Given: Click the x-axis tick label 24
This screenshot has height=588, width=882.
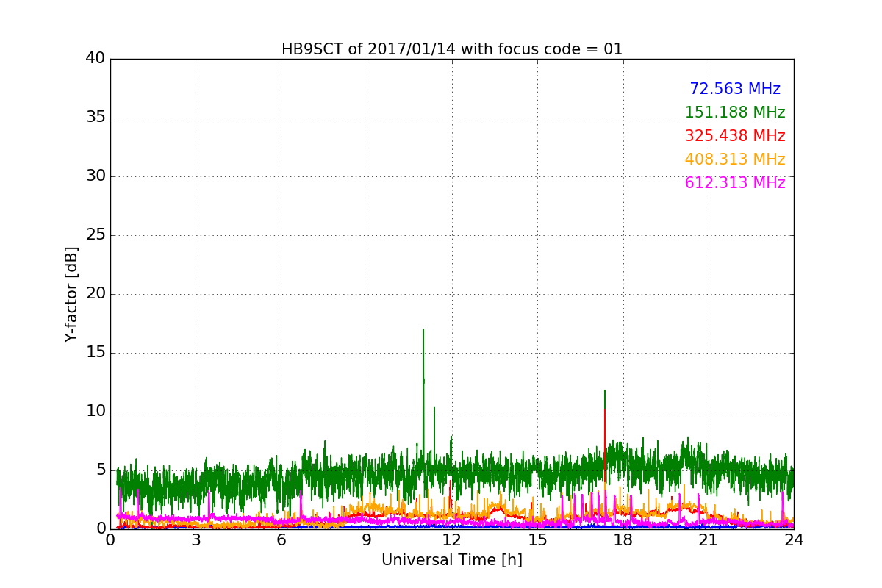Looking at the screenshot, I should tap(794, 540).
